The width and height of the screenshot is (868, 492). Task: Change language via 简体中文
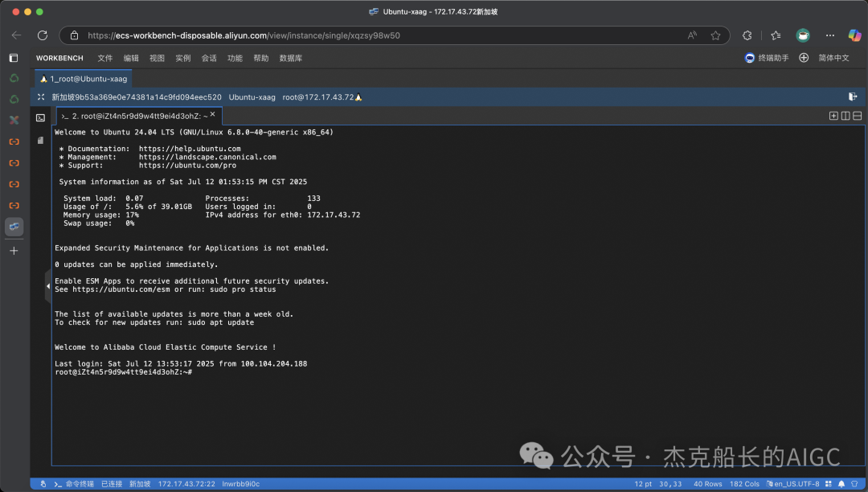[833, 58]
